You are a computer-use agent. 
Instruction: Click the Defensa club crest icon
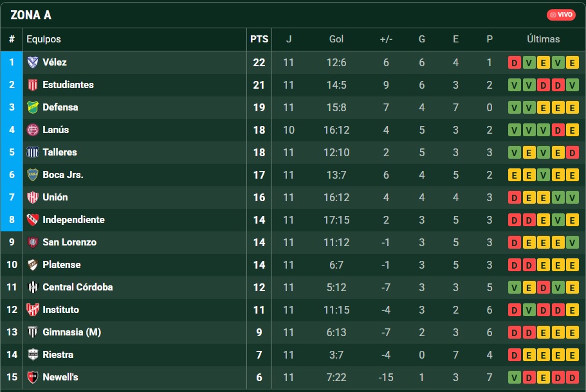pyautogui.click(x=33, y=107)
